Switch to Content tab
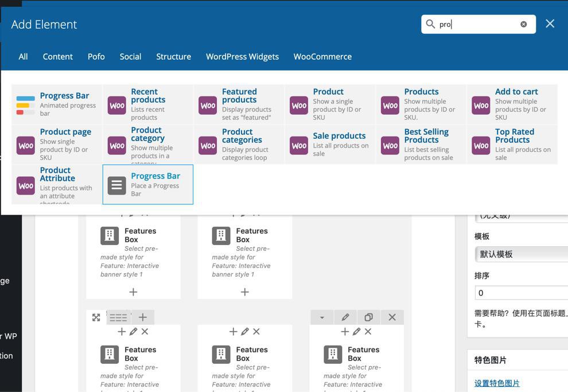Image resolution: width=568 pixels, height=392 pixels. coord(57,56)
